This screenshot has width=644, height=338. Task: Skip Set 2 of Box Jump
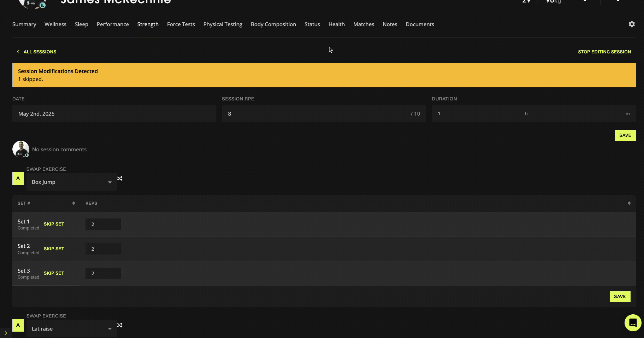pyautogui.click(x=54, y=249)
